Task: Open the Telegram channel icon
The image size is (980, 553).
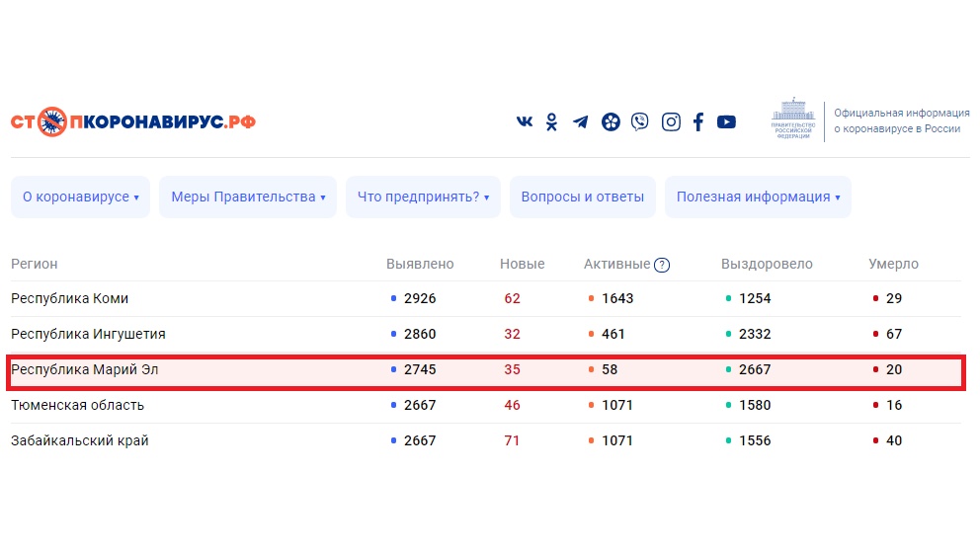Action: point(581,122)
